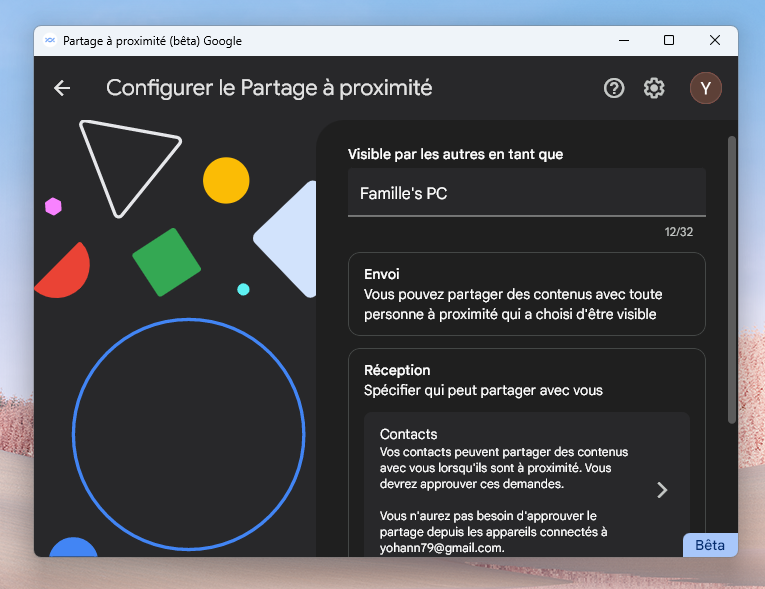Viewport: 765px width, 589px height.
Task: Click the Réception section heading
Action: coord(397,370)
